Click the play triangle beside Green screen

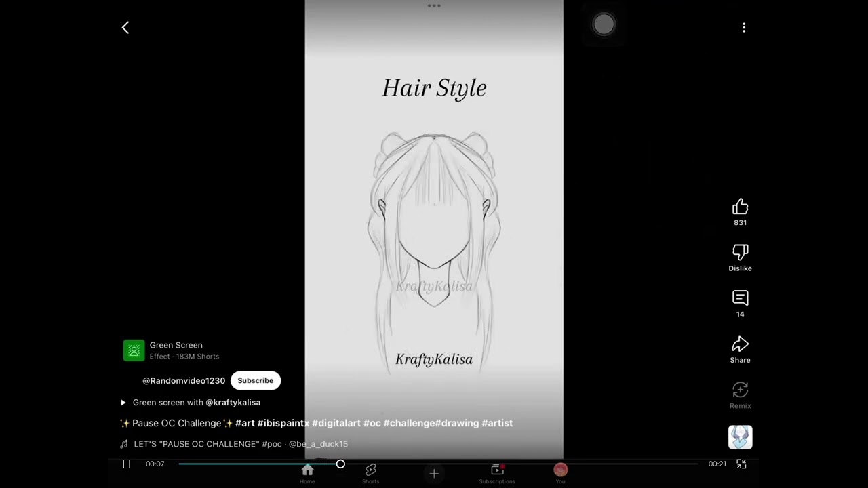click(123, 403)
